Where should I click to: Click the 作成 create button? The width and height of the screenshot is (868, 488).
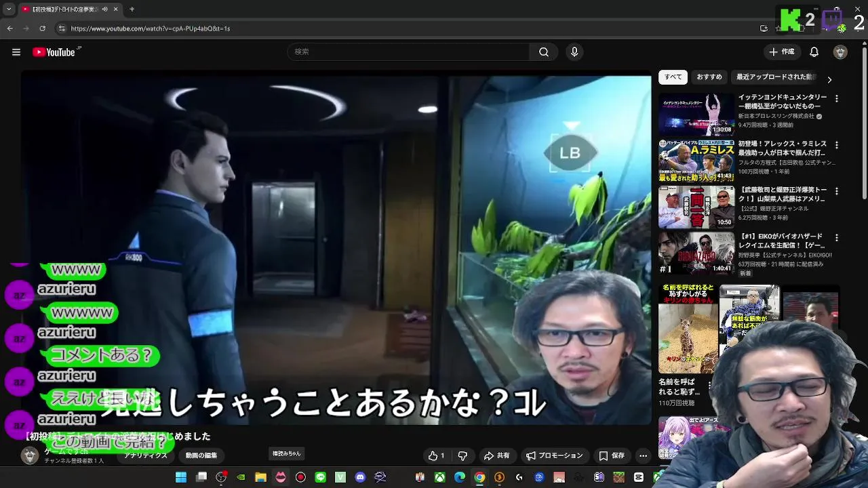coord(781,52)
